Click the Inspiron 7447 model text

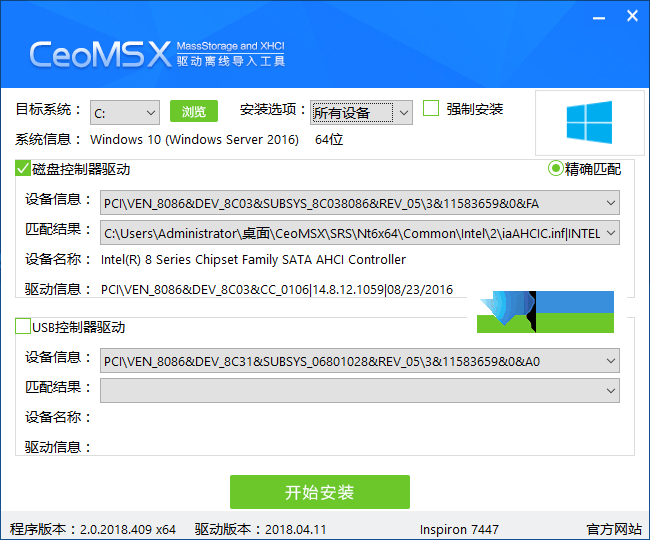(x=459, y=530)
